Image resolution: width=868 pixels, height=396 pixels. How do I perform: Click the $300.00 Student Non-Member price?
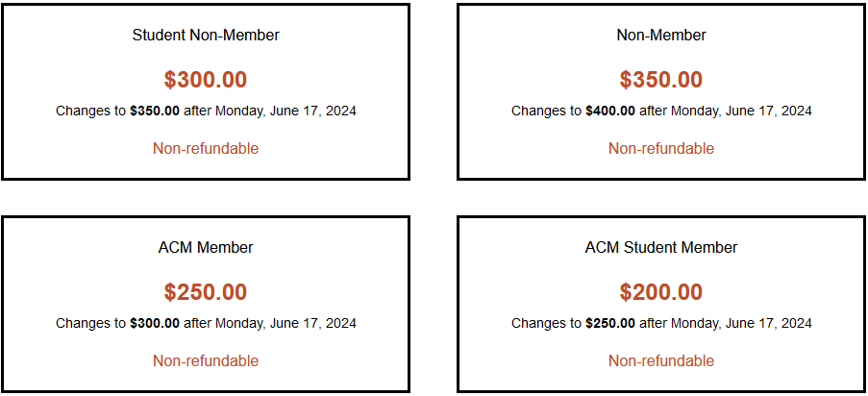click(206, 80)
